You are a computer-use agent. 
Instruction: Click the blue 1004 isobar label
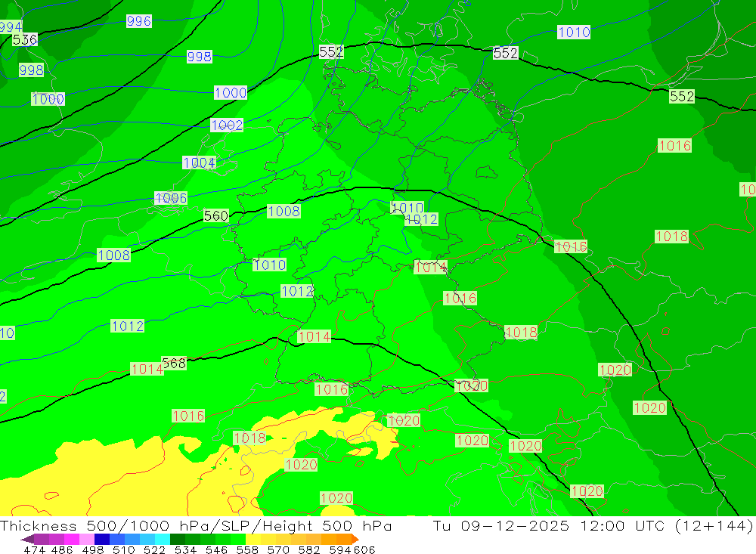pos(199,163)
